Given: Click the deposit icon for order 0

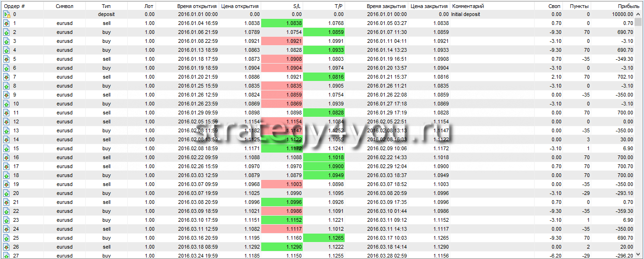Looking at the screenshot, I should point(7,15).
